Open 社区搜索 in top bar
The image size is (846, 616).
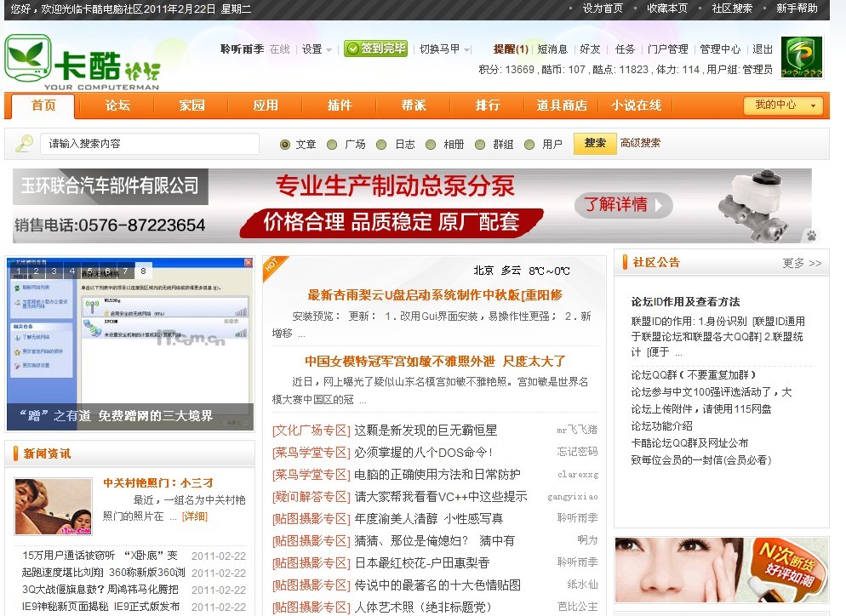click(732, 9)
